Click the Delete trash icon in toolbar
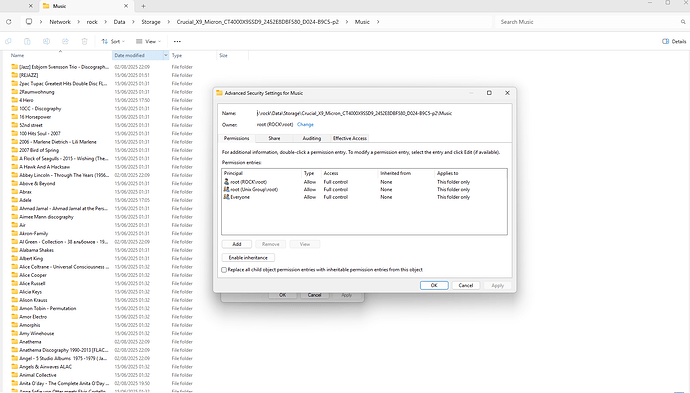 (84, 41)
